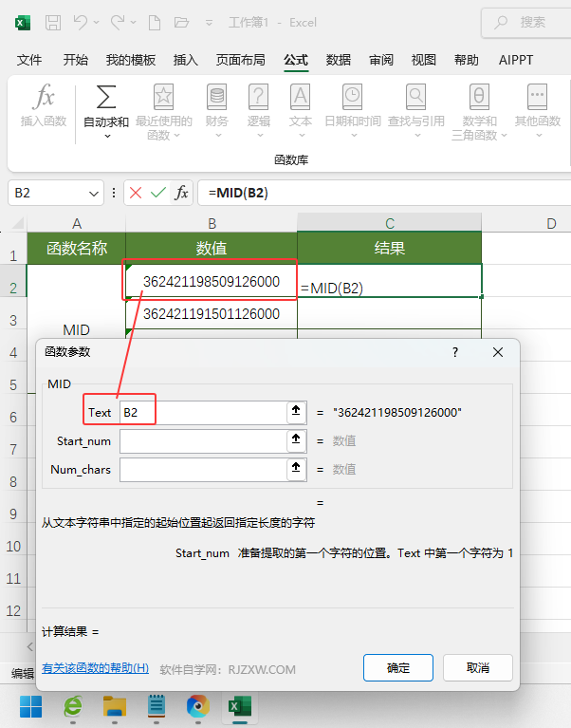
Task: Click the Save icon in the title bar
Action: click(x=53, y=22)
